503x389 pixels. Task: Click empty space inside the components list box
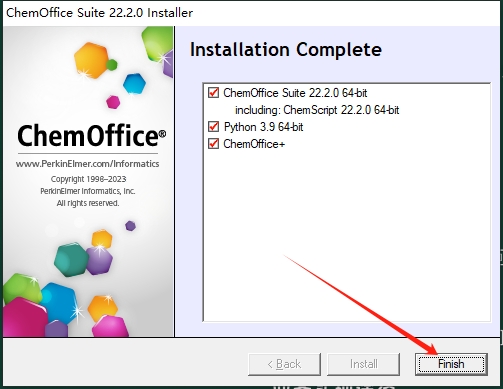tap(347, 233)
